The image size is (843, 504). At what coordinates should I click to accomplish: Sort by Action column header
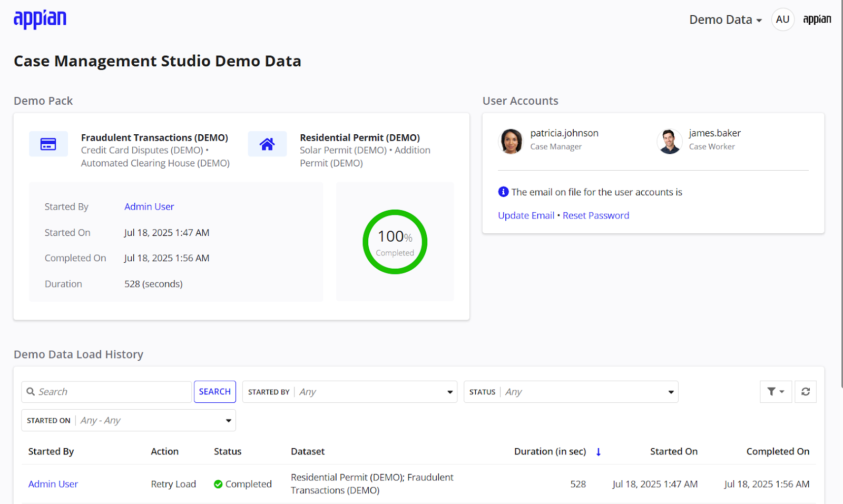(x=165, y=451)
